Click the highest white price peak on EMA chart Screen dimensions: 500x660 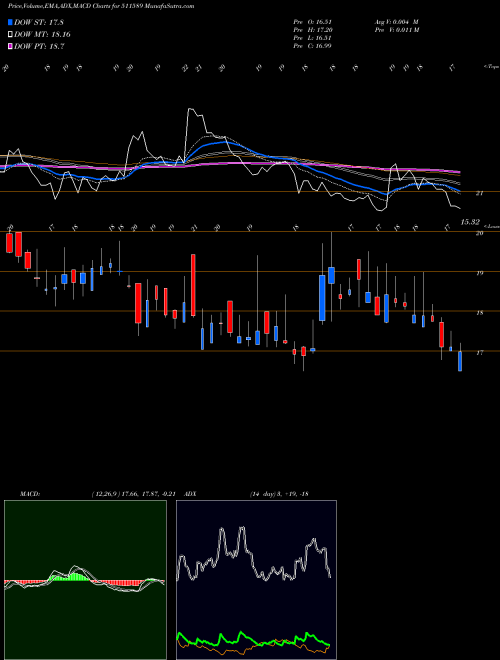coord(191,109)
